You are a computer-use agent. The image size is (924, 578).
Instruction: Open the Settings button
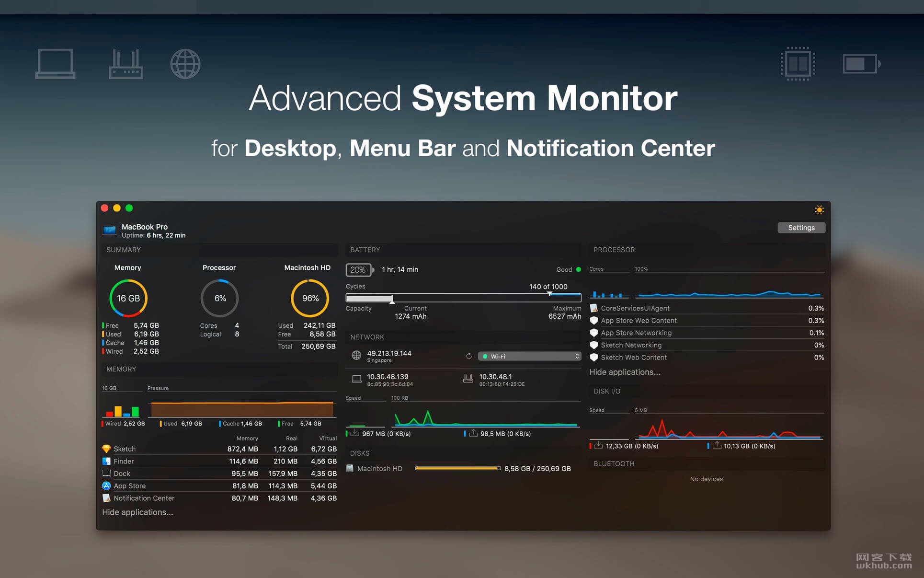(801, 228)
